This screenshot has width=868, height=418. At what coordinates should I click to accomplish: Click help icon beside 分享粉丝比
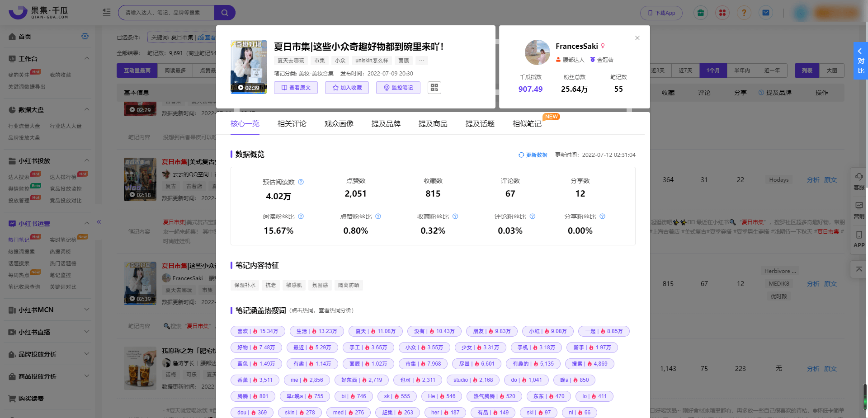[x=602, y=216]
